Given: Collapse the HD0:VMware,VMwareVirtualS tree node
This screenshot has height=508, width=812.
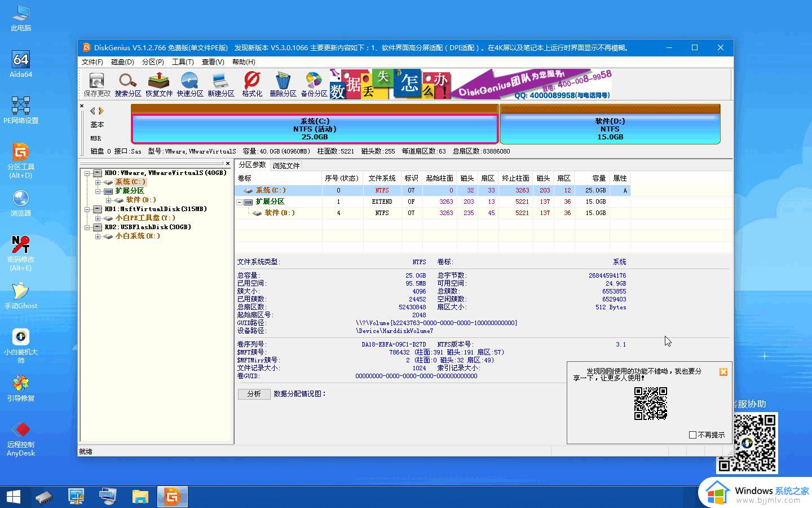Looking at the screenshot, I should (x=87, y=173).
